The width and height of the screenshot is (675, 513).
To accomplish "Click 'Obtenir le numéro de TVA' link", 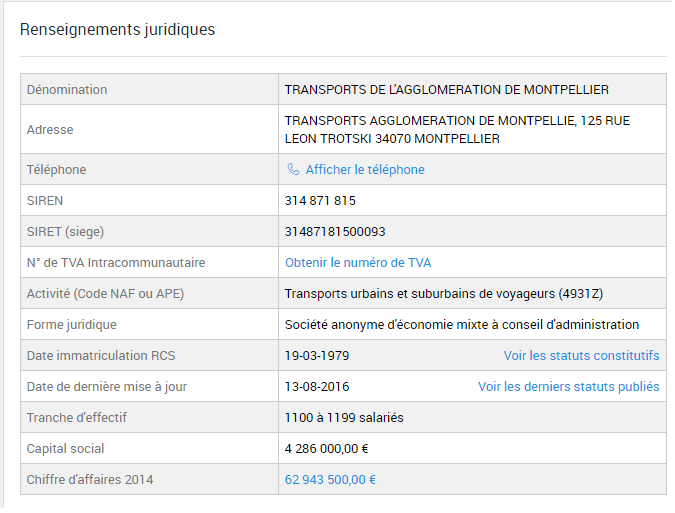I will (358, 263).
